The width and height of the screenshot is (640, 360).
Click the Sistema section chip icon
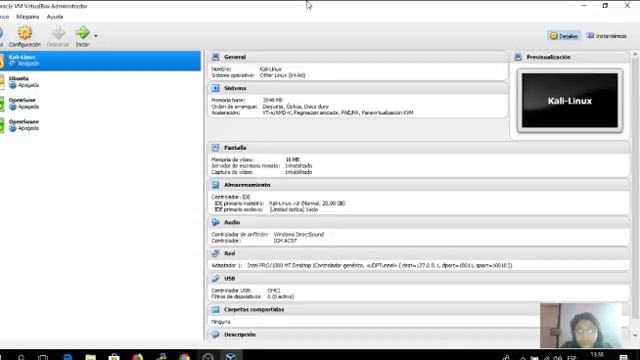click(x=216, y=88)
